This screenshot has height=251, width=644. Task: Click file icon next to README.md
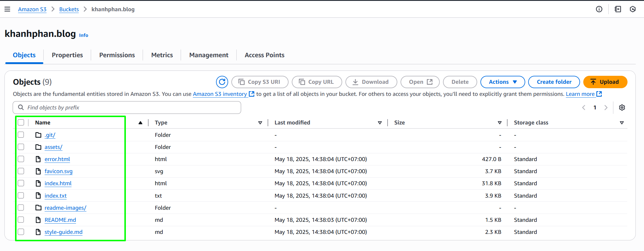point(38,220)
